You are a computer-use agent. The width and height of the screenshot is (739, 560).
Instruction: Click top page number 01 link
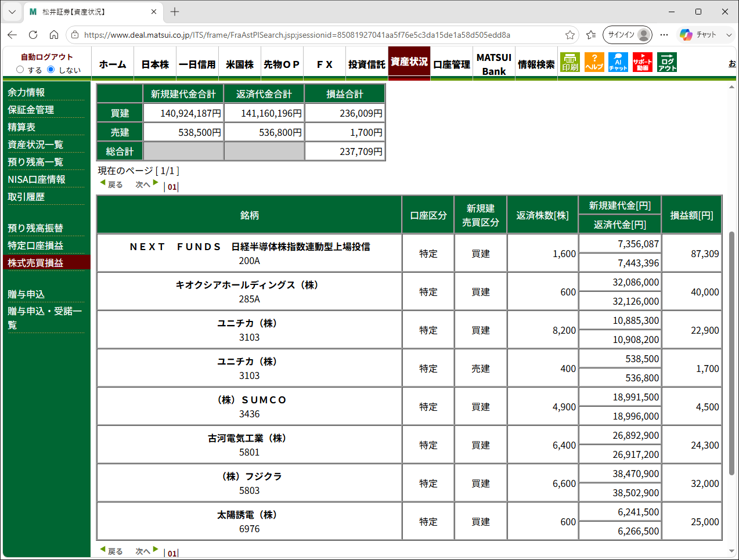pyautogui.click(x=172, y=187)
